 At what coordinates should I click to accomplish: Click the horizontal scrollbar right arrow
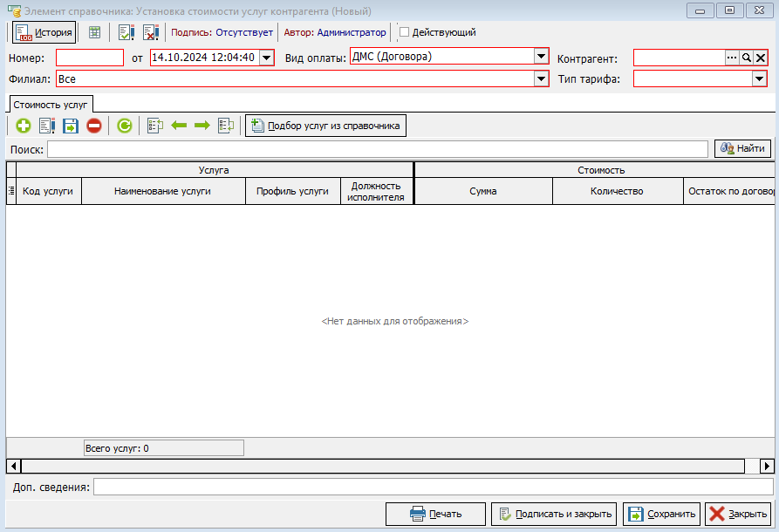coord(765,466)
